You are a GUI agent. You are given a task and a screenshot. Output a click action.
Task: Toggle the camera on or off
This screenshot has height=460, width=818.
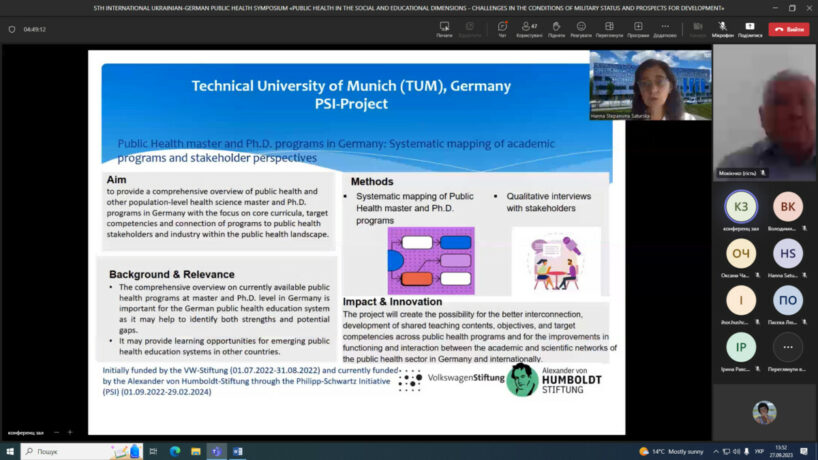click(698, 28)
